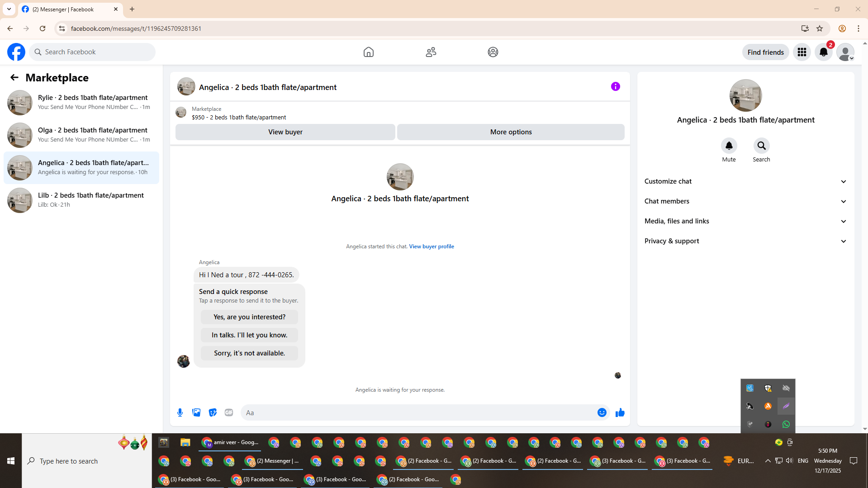Click the volume speaker tray icon
868x488 pixels.
789,460
